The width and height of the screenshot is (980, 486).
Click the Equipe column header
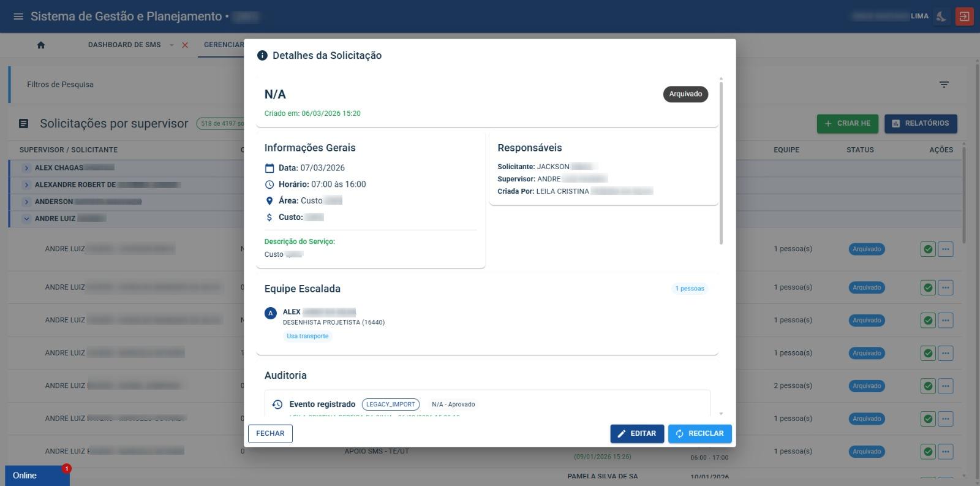(x=786, y=150)
